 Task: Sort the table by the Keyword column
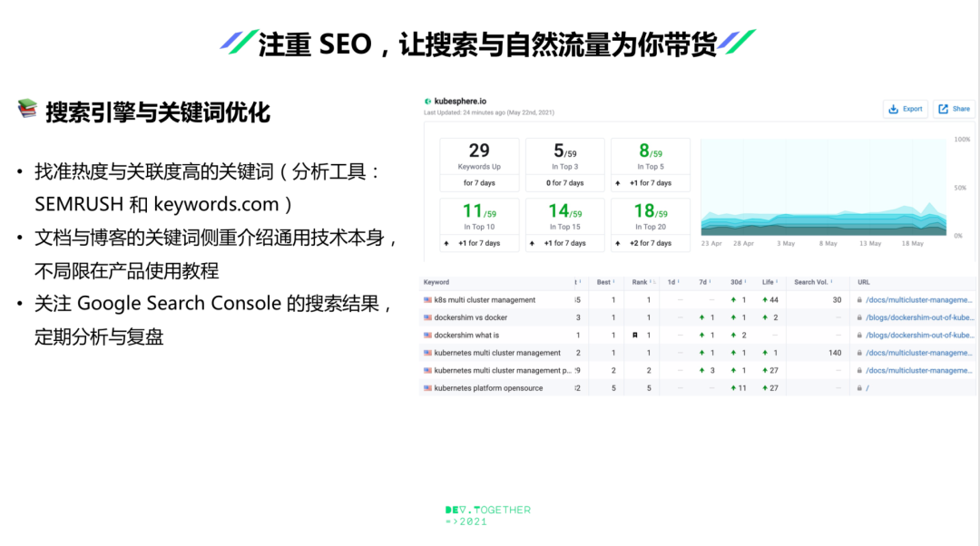click(436, 282)
